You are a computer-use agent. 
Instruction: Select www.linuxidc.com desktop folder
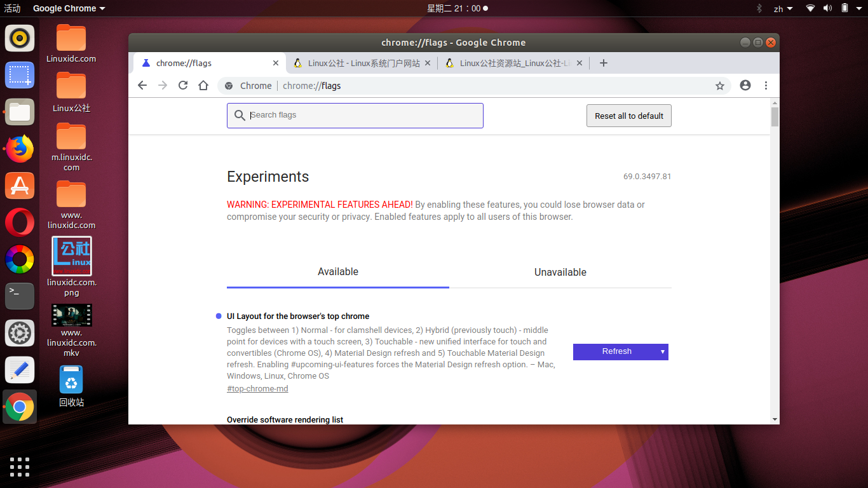(x=71, y=205)
